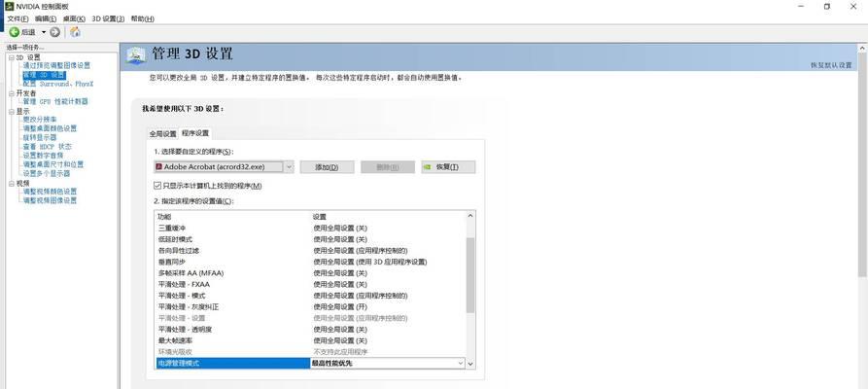This screenshot has height=389, width=868.
Task: Click the green 后退 back arrow icon
Action: (x=14, y=32)
